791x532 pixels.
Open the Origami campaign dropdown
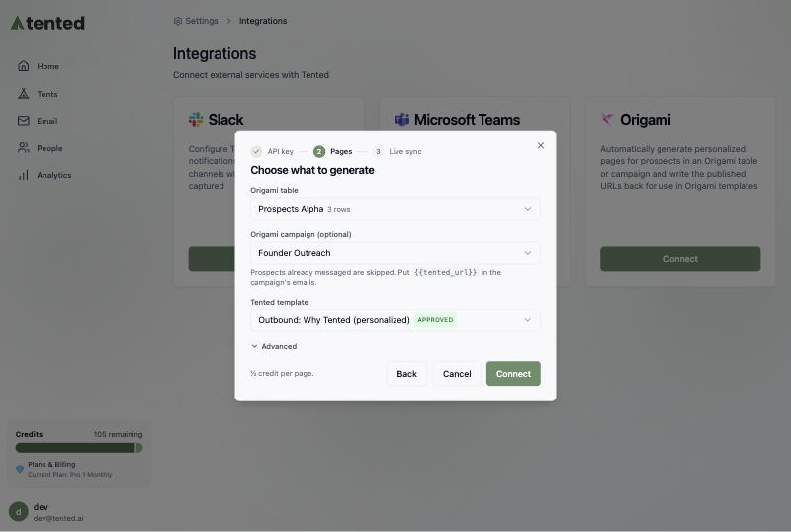[x=395, y=253]
